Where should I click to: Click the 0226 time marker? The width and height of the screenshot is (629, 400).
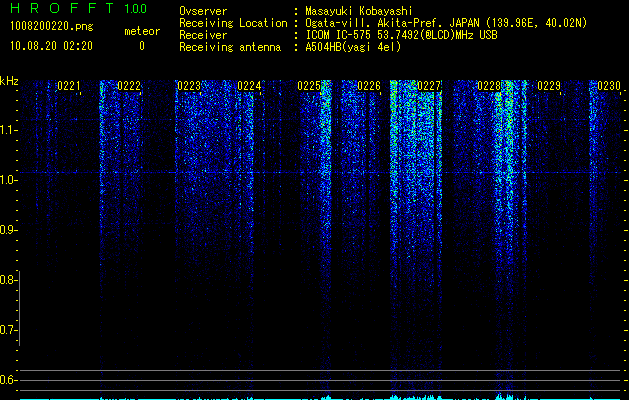click(x=369, y=86)
